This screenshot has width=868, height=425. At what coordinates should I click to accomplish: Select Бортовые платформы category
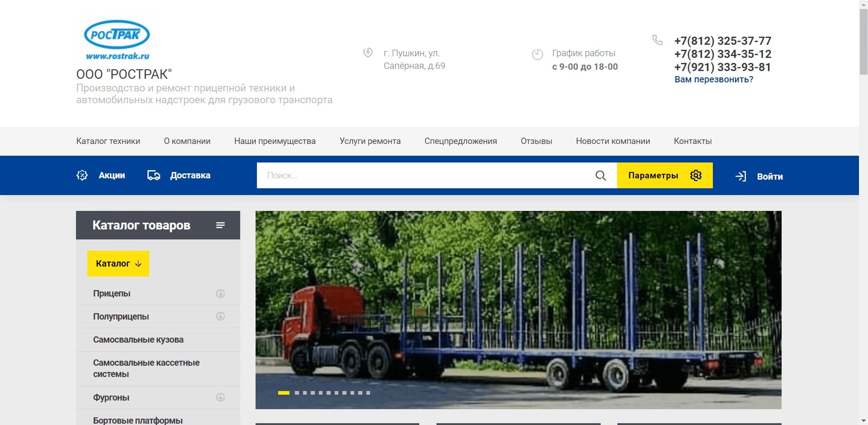(138, 420)
